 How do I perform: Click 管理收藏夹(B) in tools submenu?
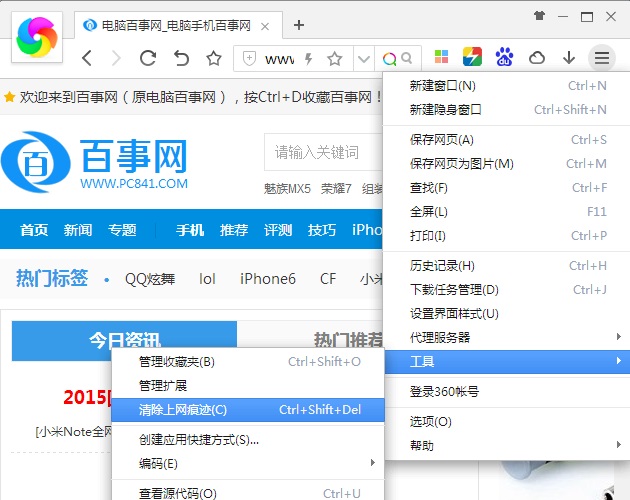coord(248,362)
